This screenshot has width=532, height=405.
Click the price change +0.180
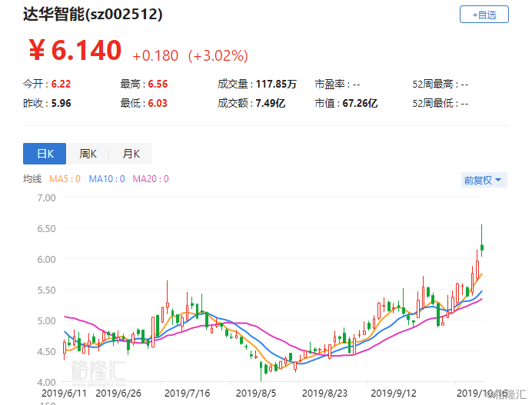pyautogui.click(x=155, y=56)
